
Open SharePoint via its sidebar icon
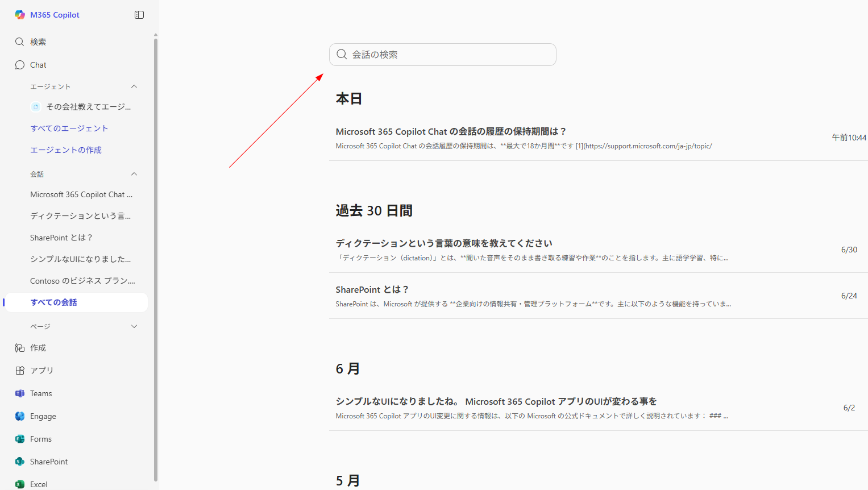click(19, 462)
